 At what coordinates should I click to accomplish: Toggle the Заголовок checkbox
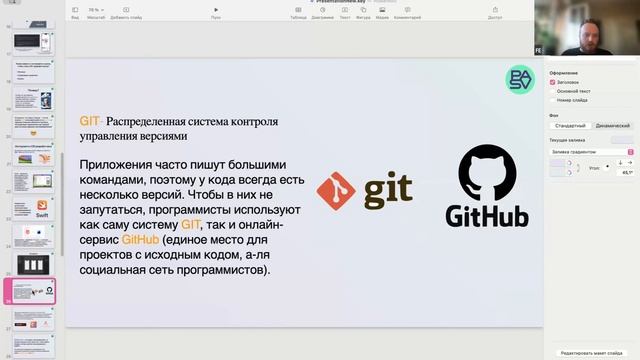pyautogui.click(x=552, y=82)
